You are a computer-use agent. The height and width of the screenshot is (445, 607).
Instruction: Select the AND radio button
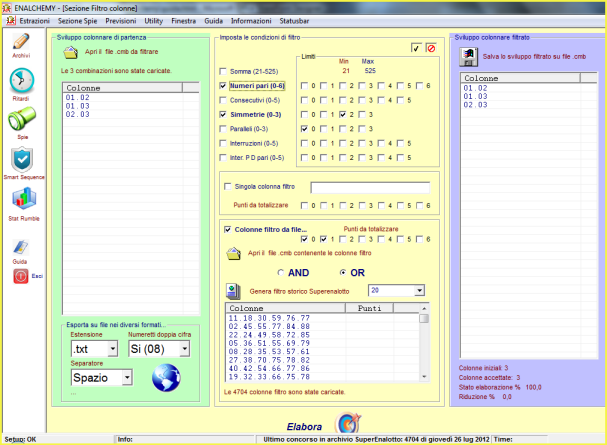pyautogui.click(x=281, y=272)
